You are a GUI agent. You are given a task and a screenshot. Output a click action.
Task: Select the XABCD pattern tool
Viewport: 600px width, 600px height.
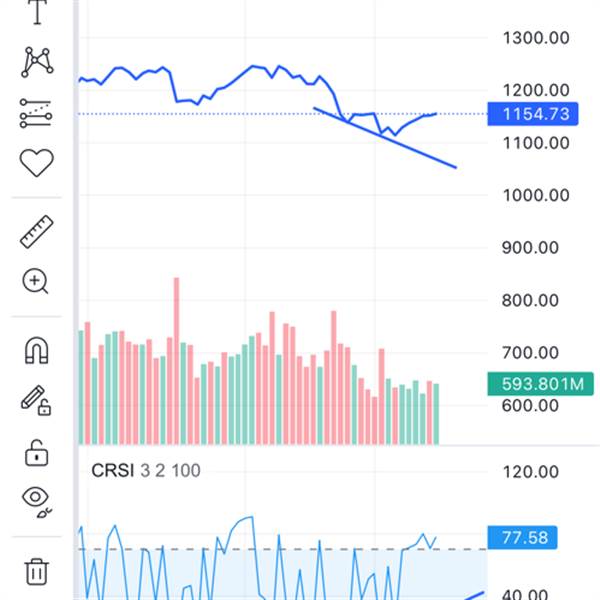click(x=37, y=62)
